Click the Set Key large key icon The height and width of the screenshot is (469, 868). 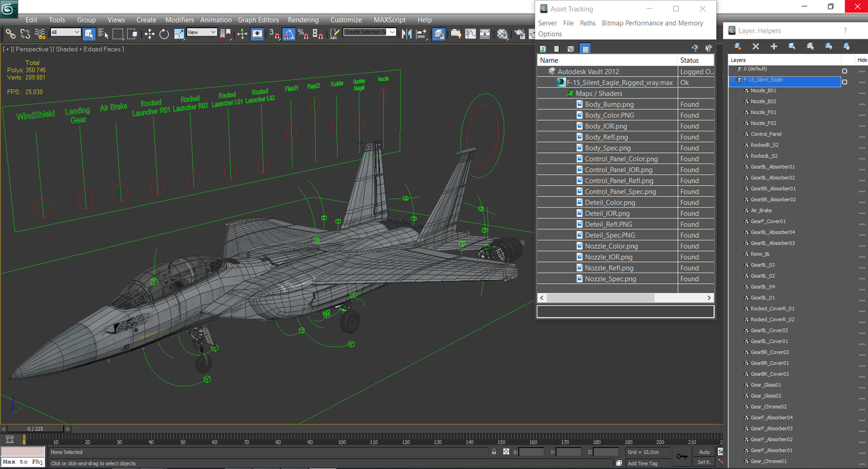681,457
